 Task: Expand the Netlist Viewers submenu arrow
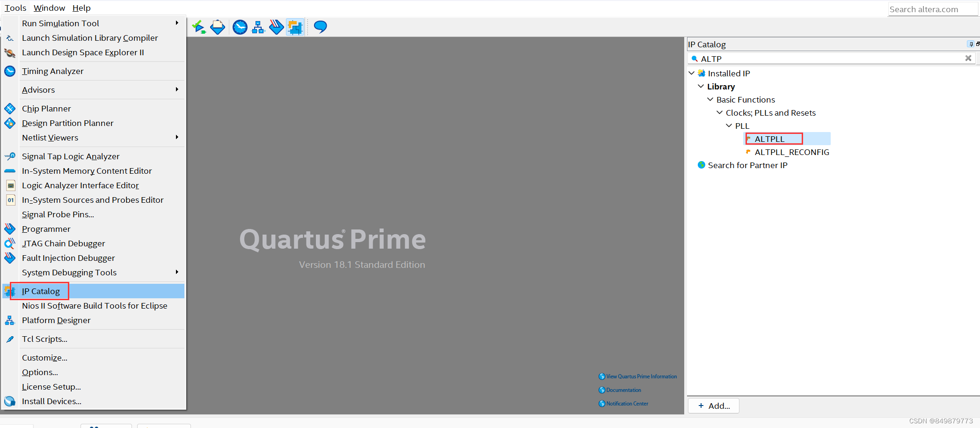coord(177,137)
